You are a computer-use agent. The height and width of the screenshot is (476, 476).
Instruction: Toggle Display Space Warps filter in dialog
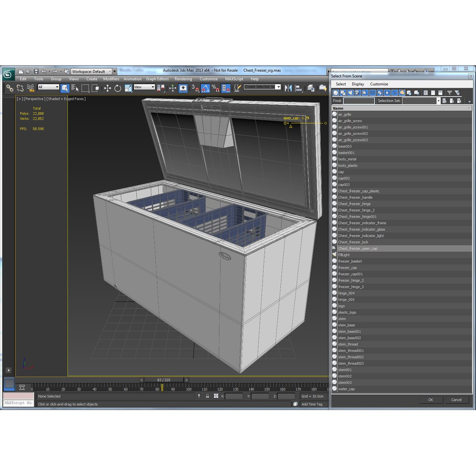pos(372,93)
